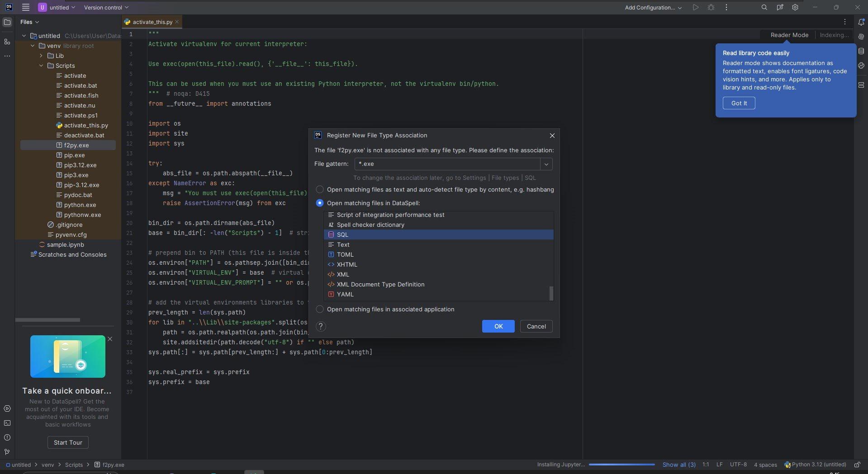The width and height of the screenshot is (868, 474).
Task: Open the main hamburger menu
Action: tap(26, 7)
